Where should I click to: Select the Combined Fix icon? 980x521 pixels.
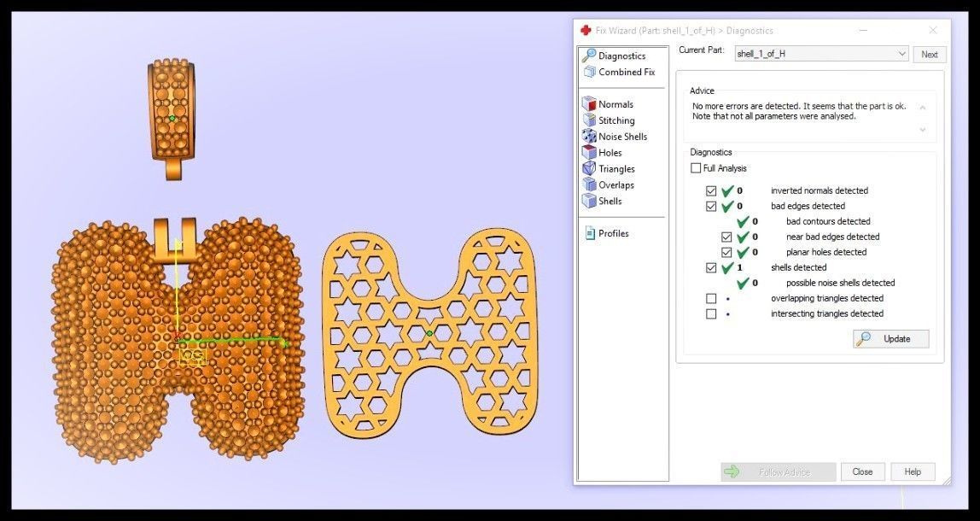coord(589,72)
